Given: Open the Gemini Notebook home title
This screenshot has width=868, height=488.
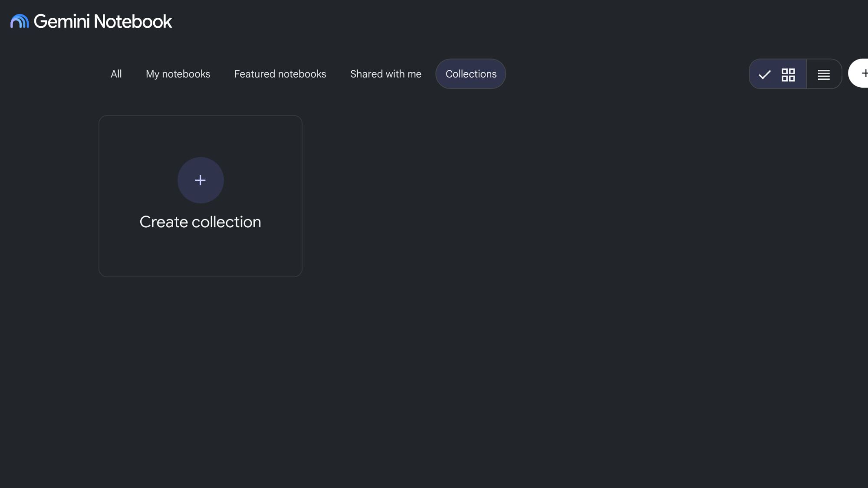Looking at the screenshot, I should coord(103,21).
